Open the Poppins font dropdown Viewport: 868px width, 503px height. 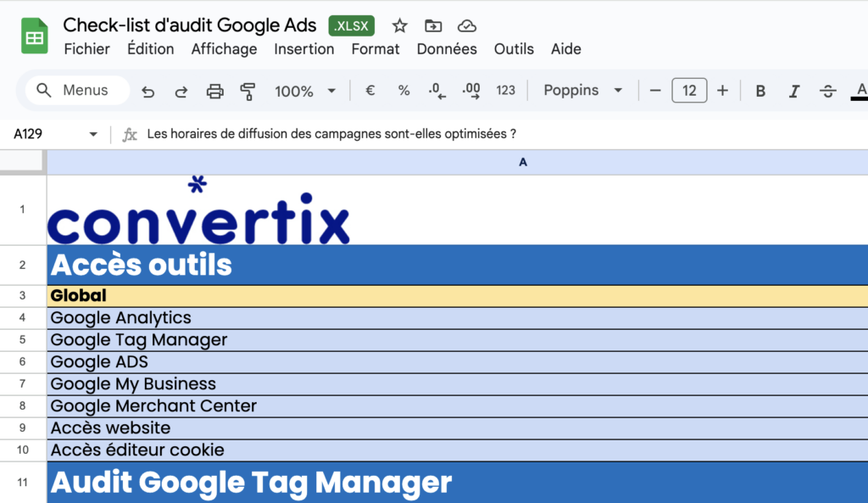(x=583, y=91)
